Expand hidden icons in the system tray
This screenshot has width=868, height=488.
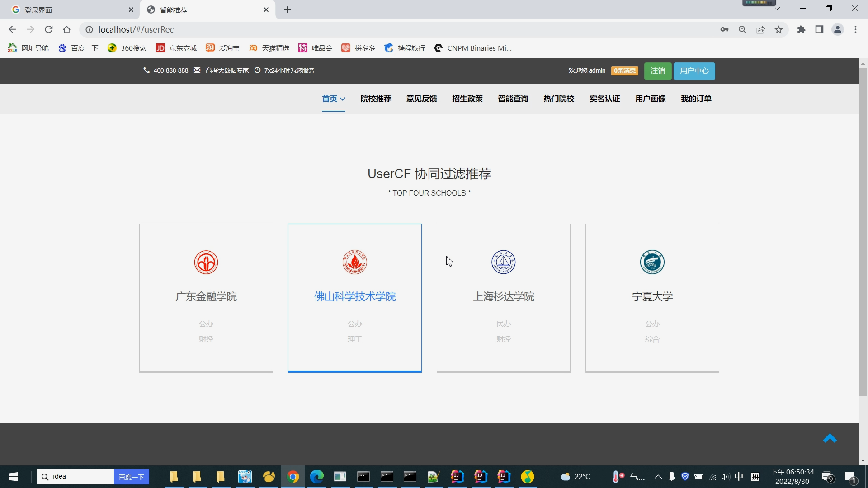point(658,476)
